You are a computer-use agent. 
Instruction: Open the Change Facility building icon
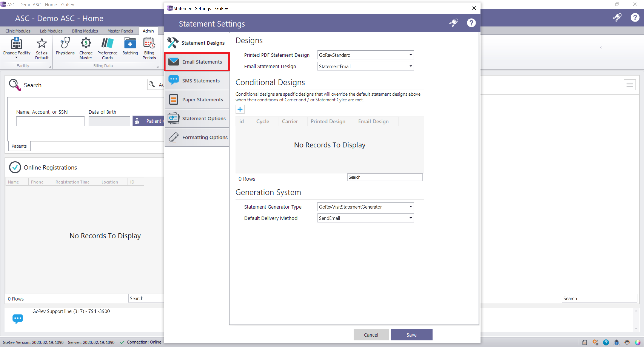coord(16,43)
